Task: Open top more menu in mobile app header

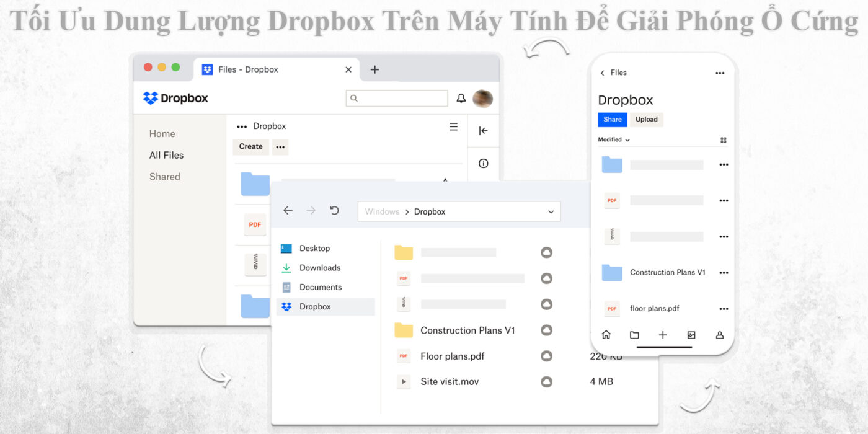Action: [x=720, y=73]
